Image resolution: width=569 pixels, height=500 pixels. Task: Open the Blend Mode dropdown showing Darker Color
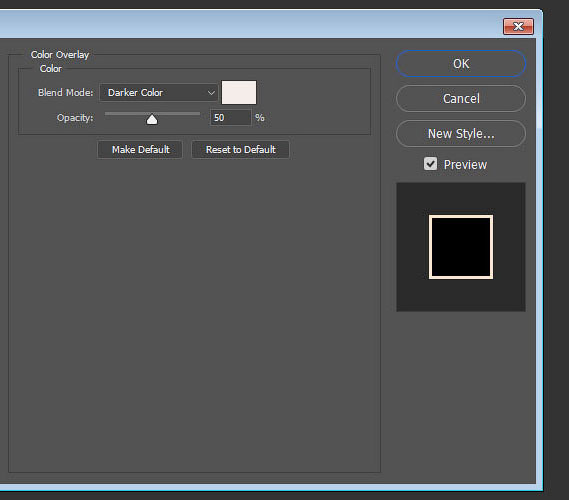[x=159, y=93]
